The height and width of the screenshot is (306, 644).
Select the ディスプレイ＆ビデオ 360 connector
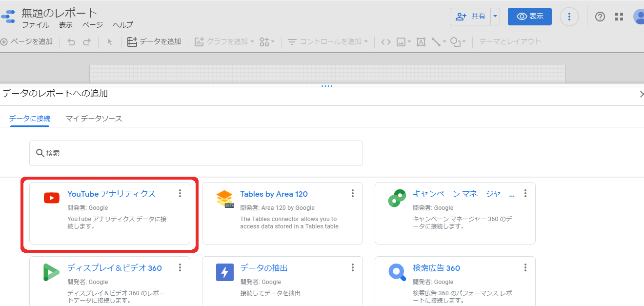click(110, 281)
